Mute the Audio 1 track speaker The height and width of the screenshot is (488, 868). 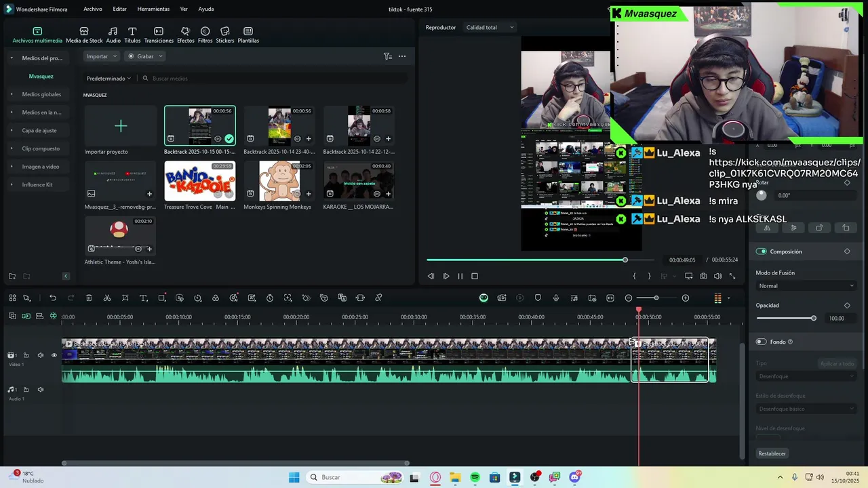click(x=41, y=390)
